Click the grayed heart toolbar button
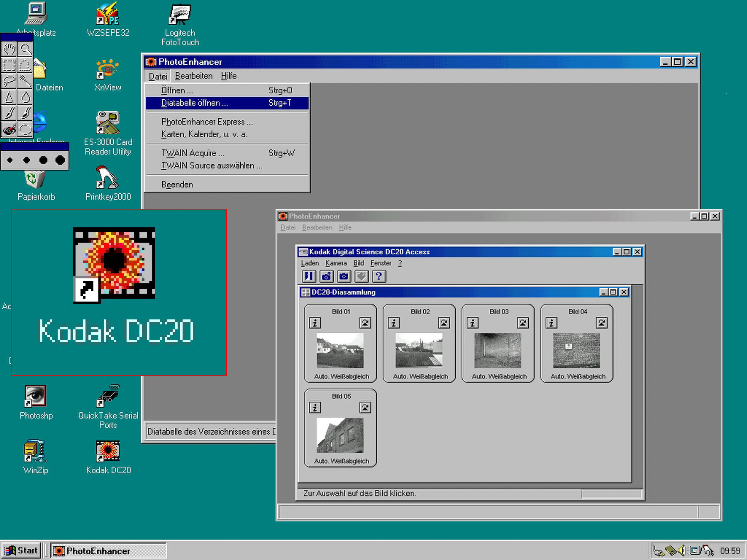This screenshot has width=747, height=560. pyautogui.click(x=361, y=276)
